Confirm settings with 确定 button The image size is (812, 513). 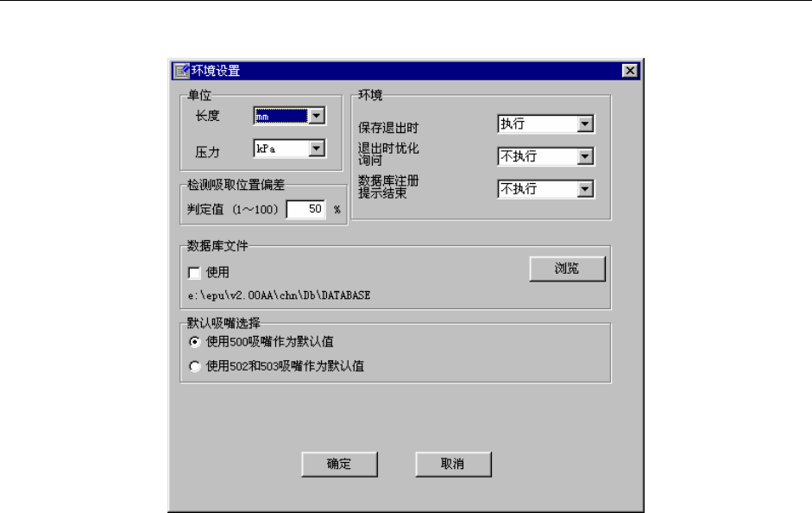[x=339, y=464]
